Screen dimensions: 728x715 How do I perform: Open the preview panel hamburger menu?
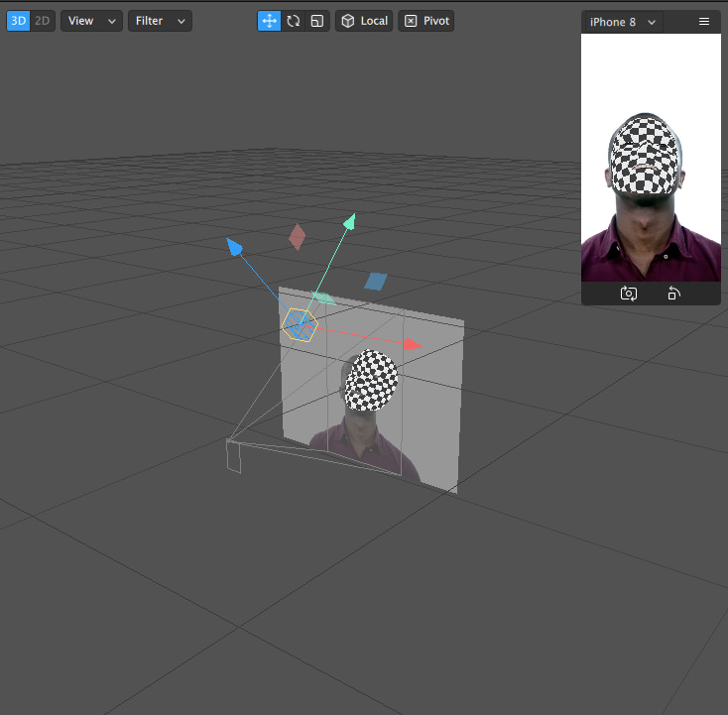tap(704, 22)
